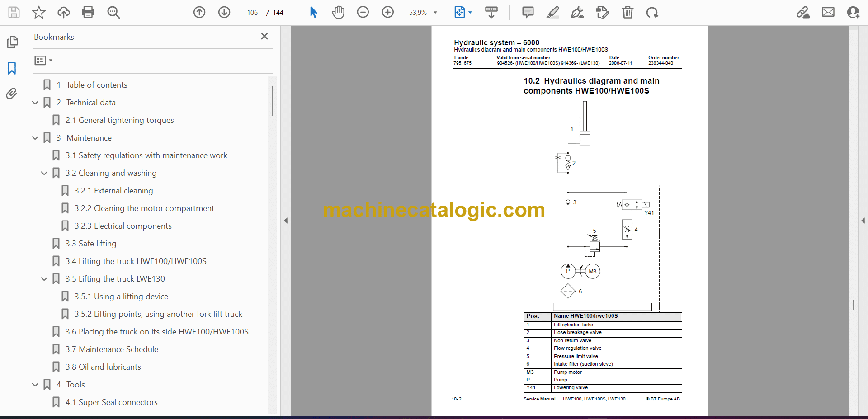Collapse the 2- Technical data bookmark
The height and width of the screenshot is (419, 868).
[x=35, y=103]
